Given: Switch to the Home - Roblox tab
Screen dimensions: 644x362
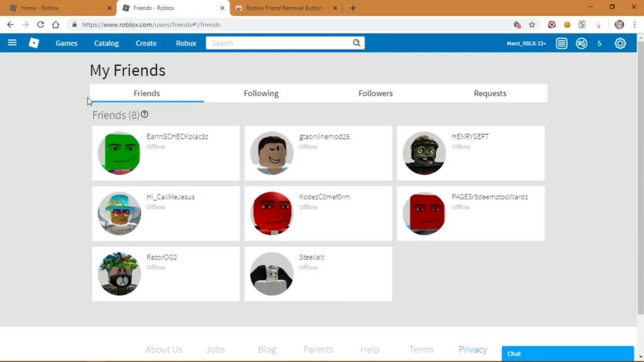Looking at the screenshot, I should pos(59,8).
